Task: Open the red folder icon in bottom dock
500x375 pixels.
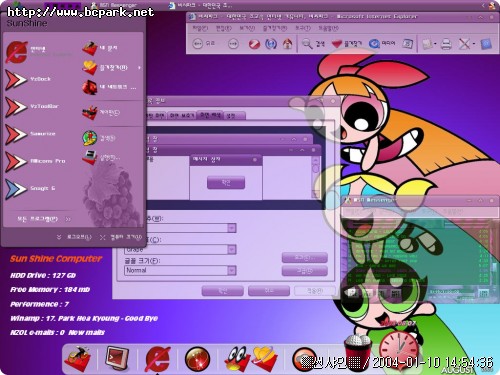Action: 79,359
